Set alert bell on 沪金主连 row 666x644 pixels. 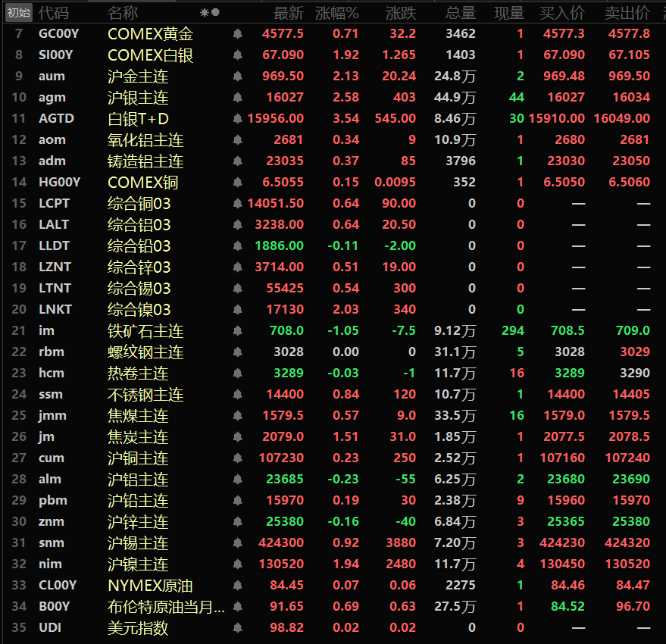(x=237, y=76)
